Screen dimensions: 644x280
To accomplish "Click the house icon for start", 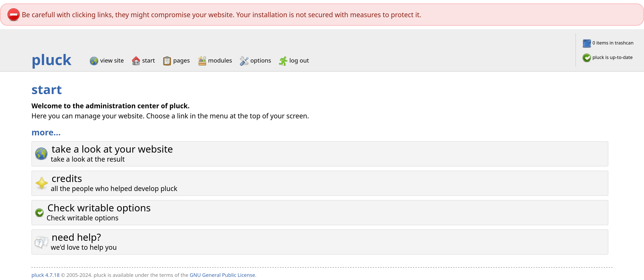I will click(136, 61).
